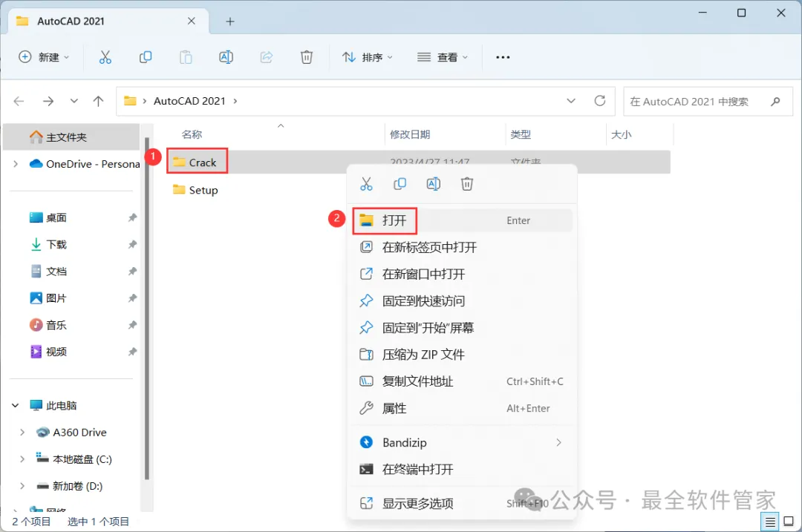Open Bandizip submenu arrow
Viewport: 802px width, 532px height.
[558, 442]
